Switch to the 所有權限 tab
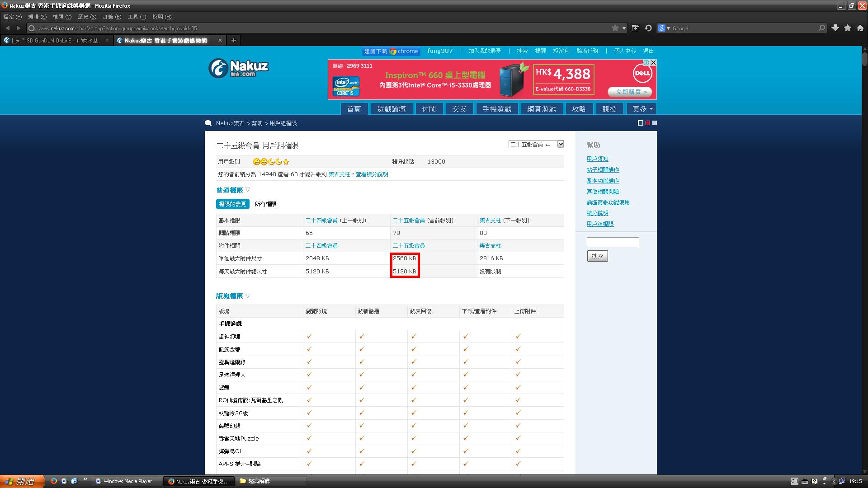Screen dimensions: 868x488 point(265,204)
